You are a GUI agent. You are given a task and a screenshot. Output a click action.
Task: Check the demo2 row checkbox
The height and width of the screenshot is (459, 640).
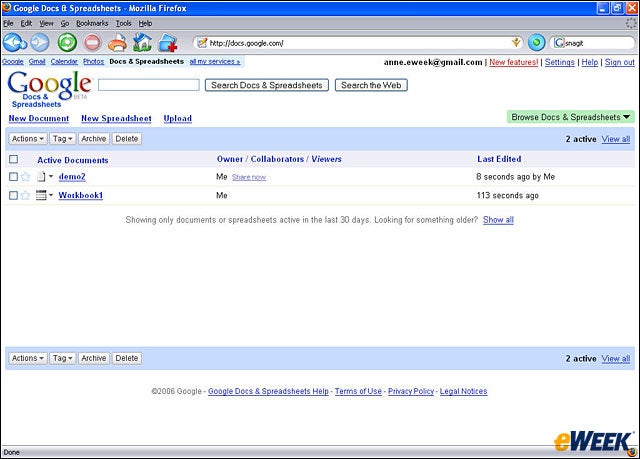pyautogui.click(x=13, y=177)
